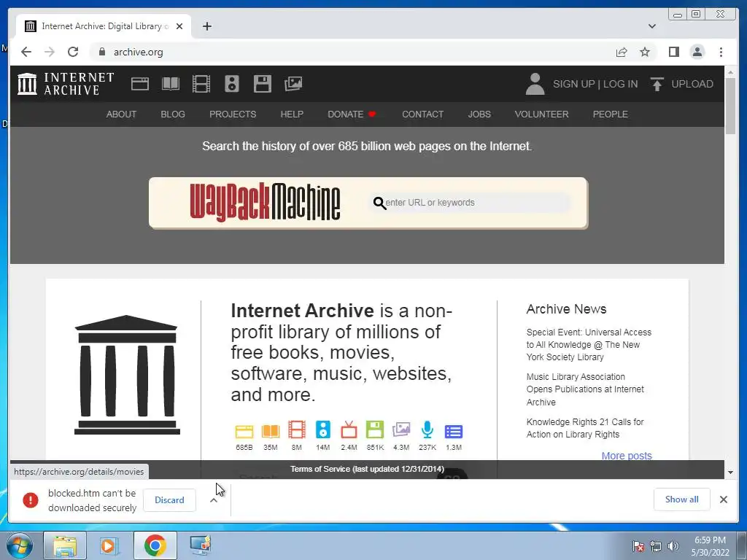Open the JOBS menu item
747x560 pixels.
coord(479,114)
